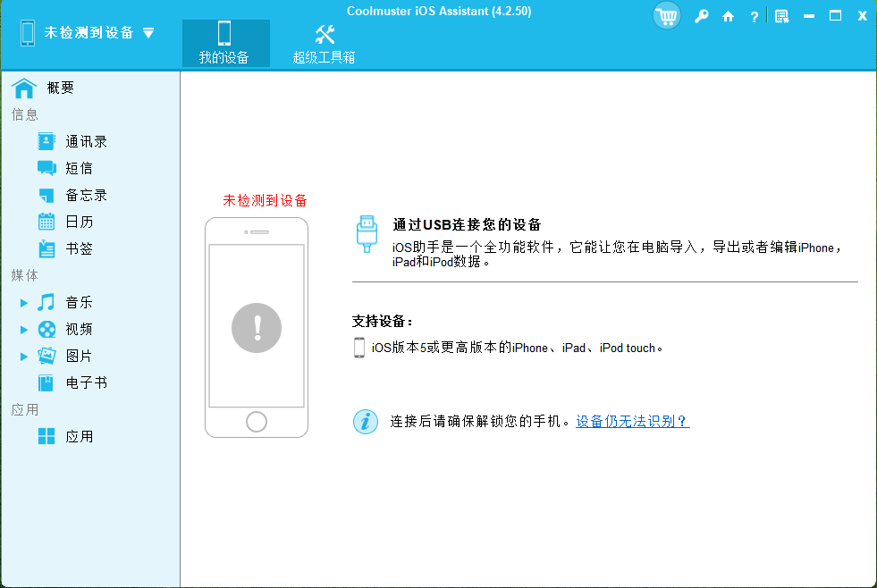Click the Coolmuster iOS Assistant title text
Viewport: 877px width, 588px height.
(439, 12)
